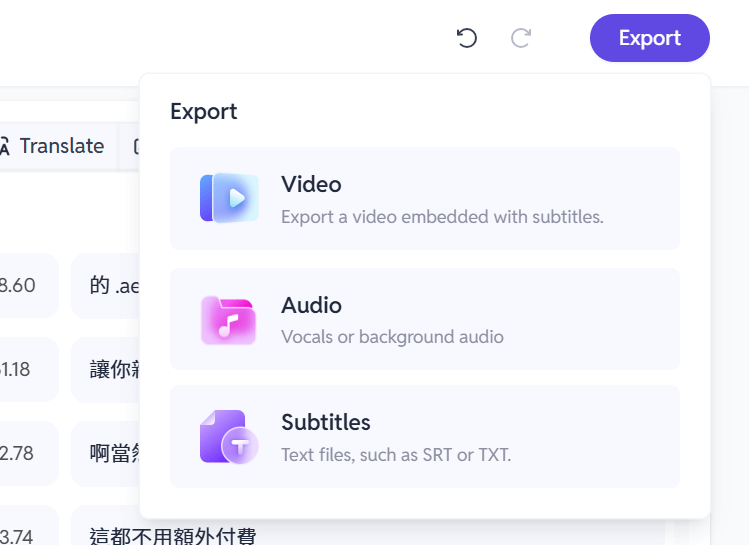Click the purple Subtitles file icon
Screen dimensions: 749x545
[229, 437]
